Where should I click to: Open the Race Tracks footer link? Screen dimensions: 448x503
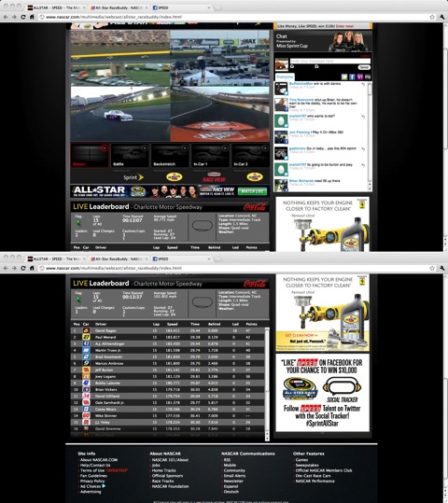coord(162,482)
